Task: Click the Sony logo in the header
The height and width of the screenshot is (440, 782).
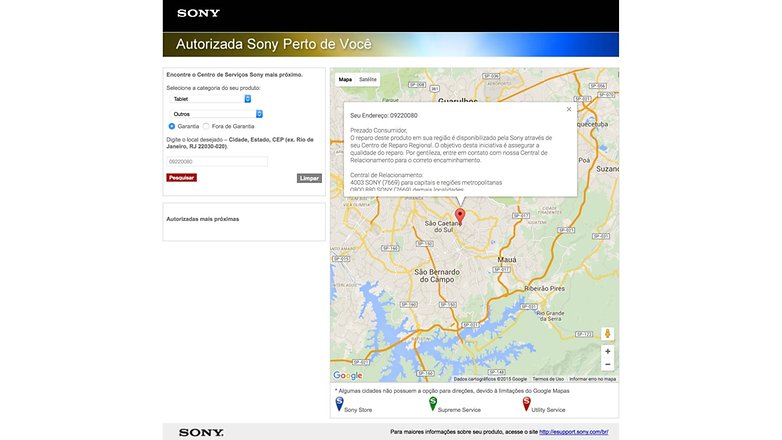Action: tap(198, 13)
